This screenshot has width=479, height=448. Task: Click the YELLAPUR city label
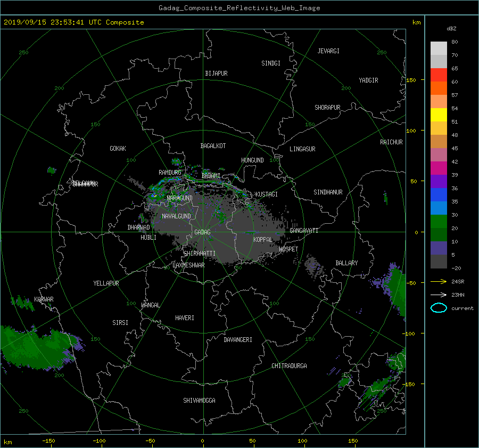pyautogui.click(x=106, y=283)
